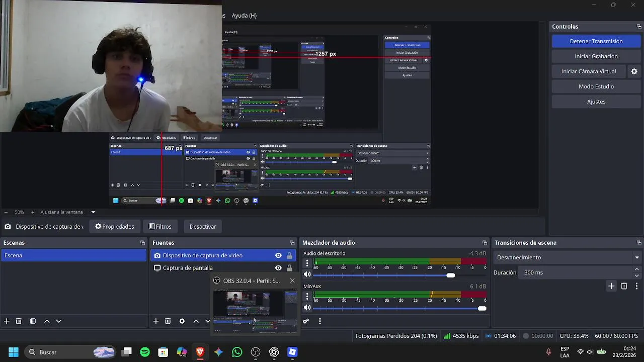
Task: Undock the Transiciones de escena panel
Action: point(639,243)
